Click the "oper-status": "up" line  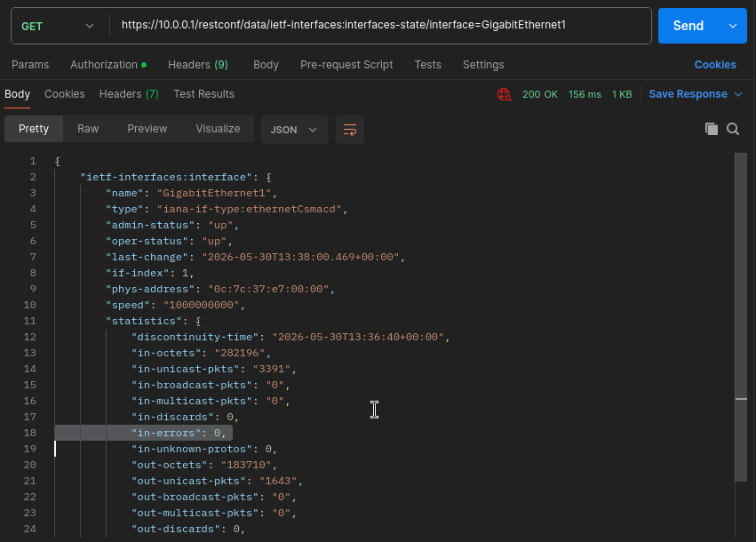(x=169, y=241)
